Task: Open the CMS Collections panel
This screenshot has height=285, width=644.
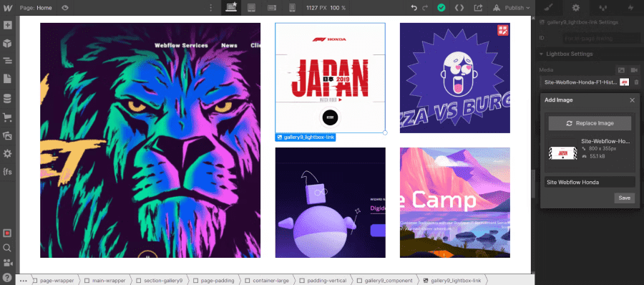Action: (x=7, y=98)
